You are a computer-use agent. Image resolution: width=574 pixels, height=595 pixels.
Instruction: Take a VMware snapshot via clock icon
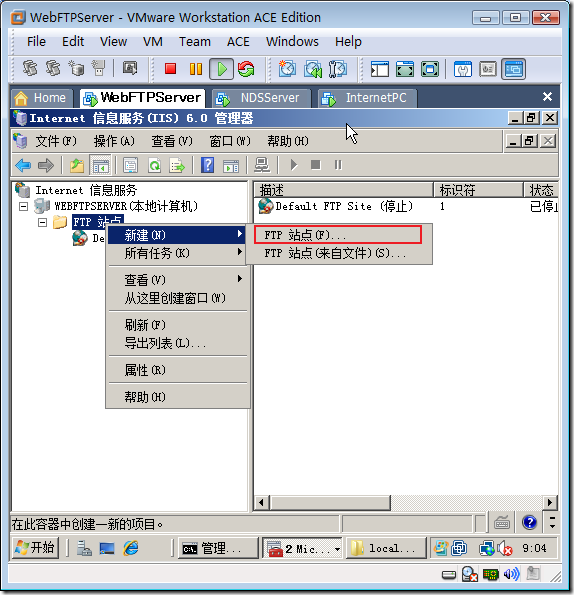point(287,69)
